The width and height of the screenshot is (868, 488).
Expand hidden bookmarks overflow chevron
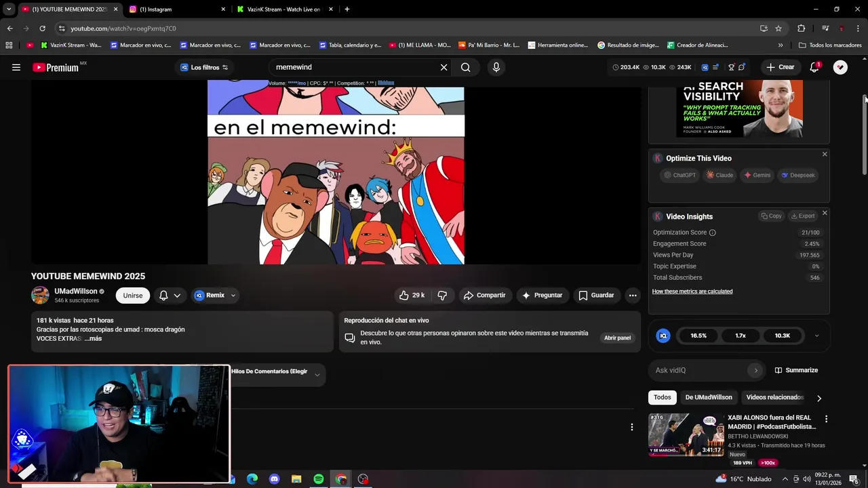pyautogui.click(x=781, y=45)
